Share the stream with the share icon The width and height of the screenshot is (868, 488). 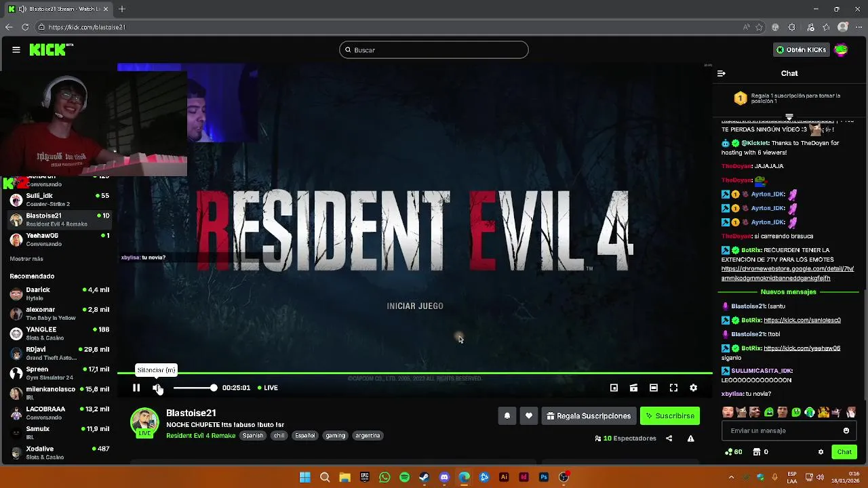pyautogui.click(x=669, y=439)
